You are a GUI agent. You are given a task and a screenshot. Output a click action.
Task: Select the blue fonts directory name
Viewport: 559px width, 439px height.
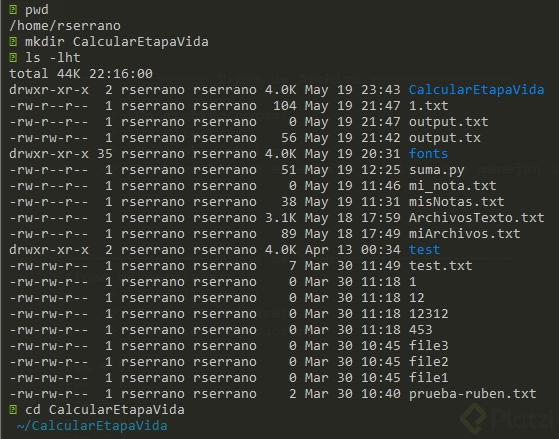(428, 154)
